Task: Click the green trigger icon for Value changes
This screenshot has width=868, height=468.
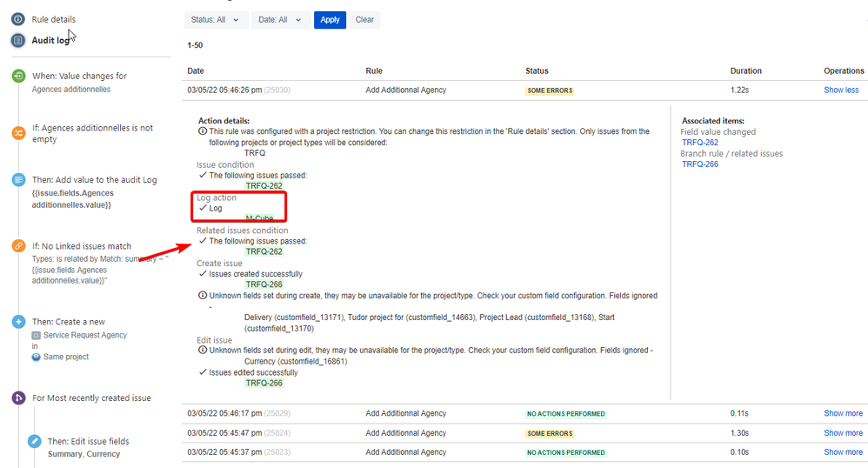Action: pyautogui.click(x=19, y=76)
